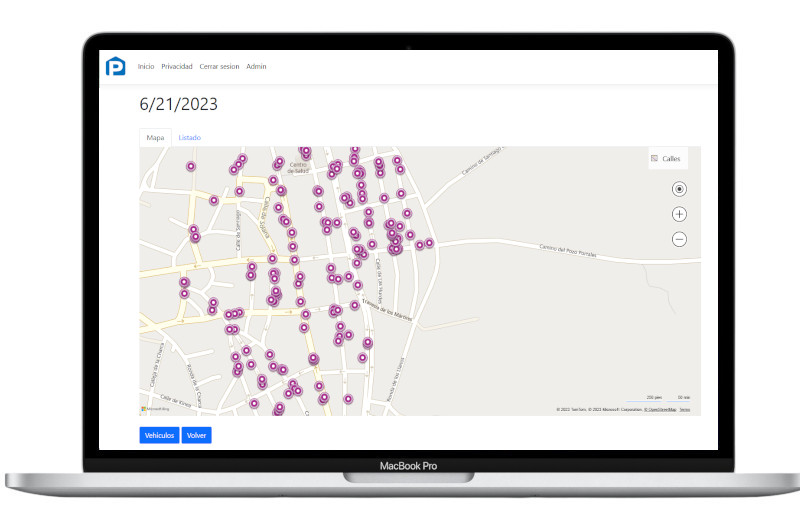The image size is (800, 529).
Task: Click the locate-me target icon on map
Action: [679, 189]
